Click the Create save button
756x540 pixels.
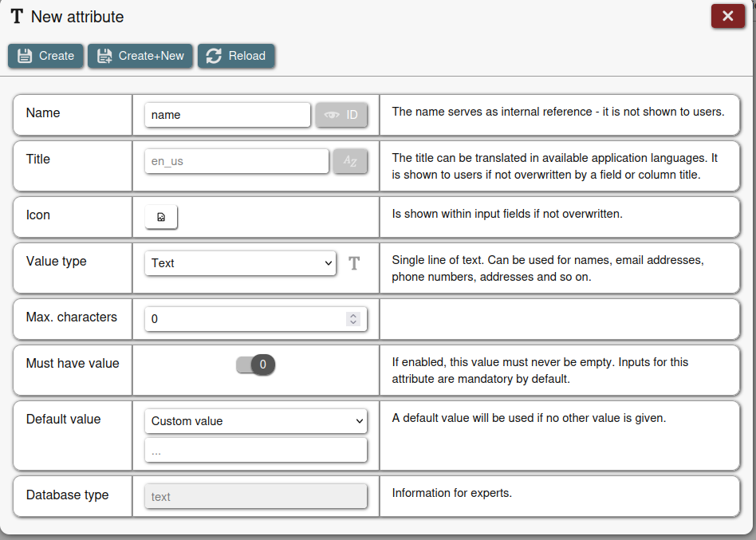(x=45, y=56)
